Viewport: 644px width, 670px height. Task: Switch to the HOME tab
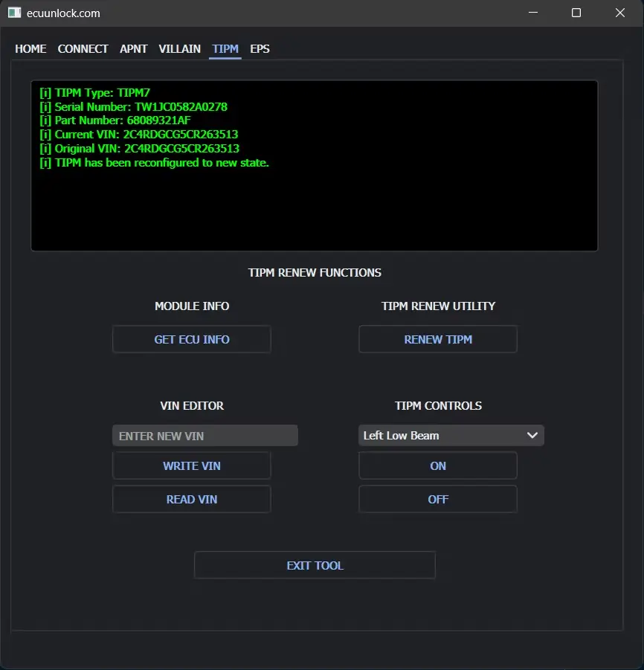click(30, 49)
